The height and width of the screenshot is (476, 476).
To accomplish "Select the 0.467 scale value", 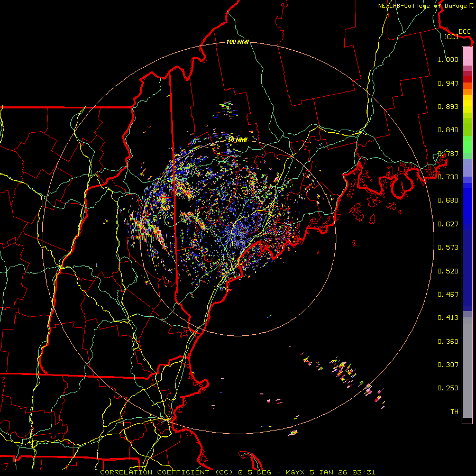I will (448, 295).
